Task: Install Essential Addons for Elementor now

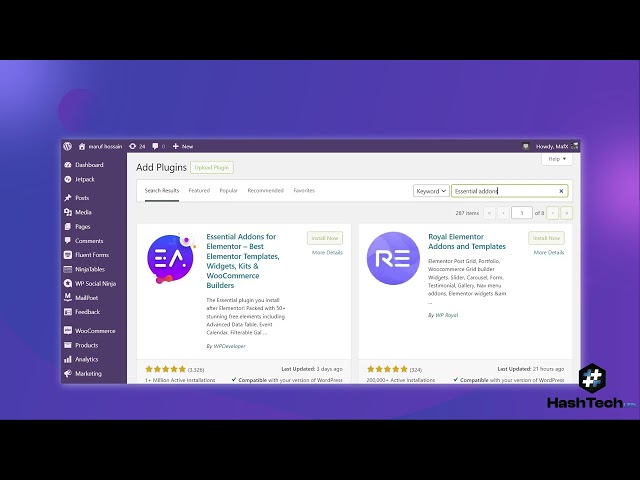Action: click(x=325, y=238)
